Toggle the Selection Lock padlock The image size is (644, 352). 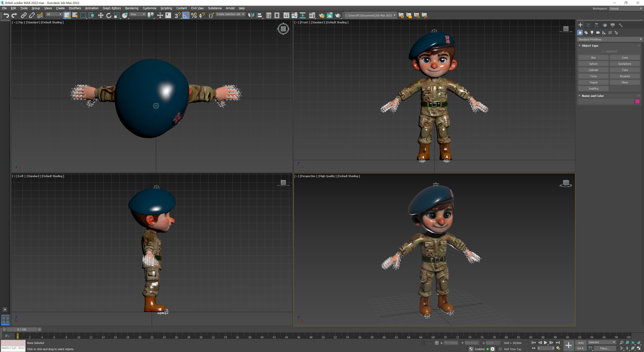point(430,343)
